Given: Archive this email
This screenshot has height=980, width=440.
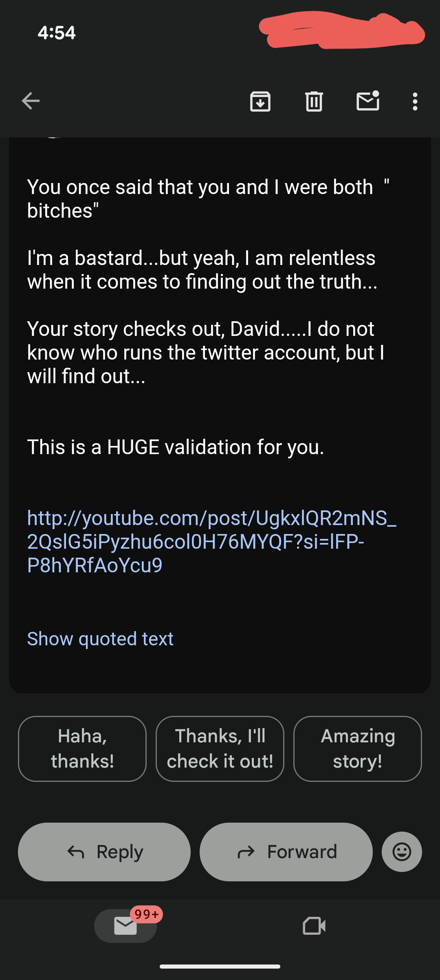Looking at the screenshot, I should [260, 101].
